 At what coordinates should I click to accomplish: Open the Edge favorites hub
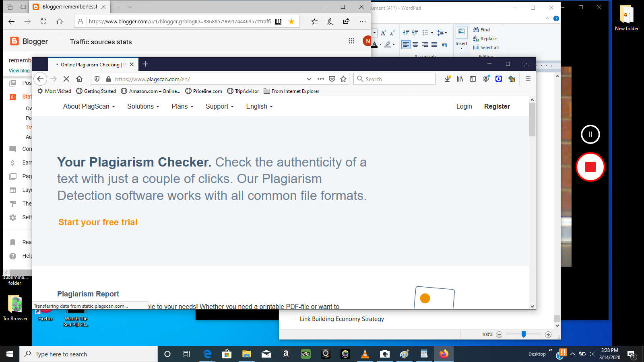(314, 21)
